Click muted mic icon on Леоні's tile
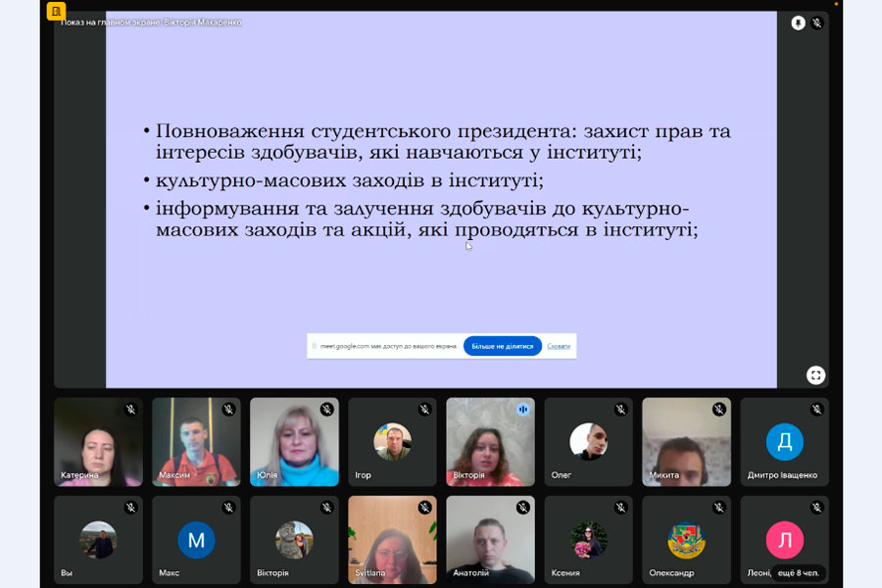 [816, 508]
